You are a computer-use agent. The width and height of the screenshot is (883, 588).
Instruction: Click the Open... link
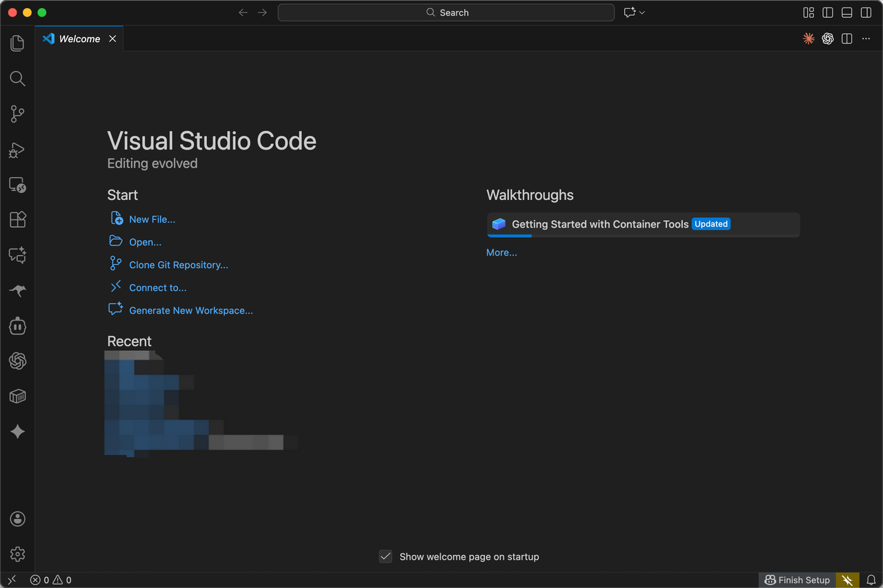146,242
